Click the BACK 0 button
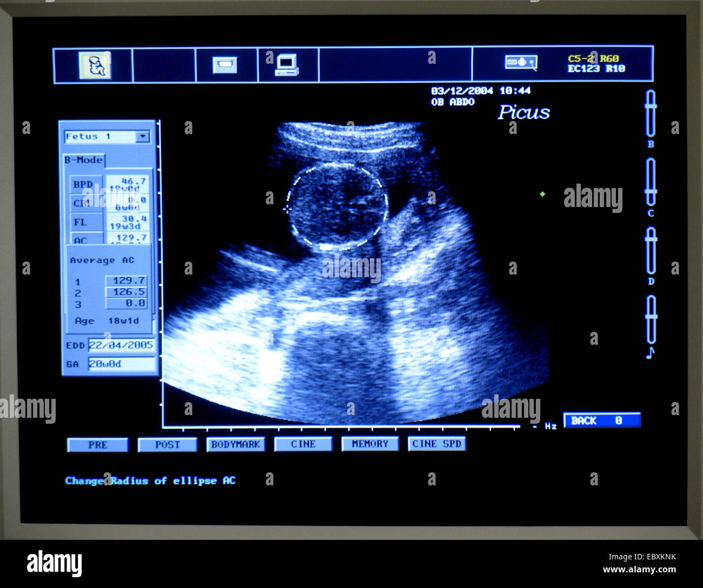 (602, 420)
